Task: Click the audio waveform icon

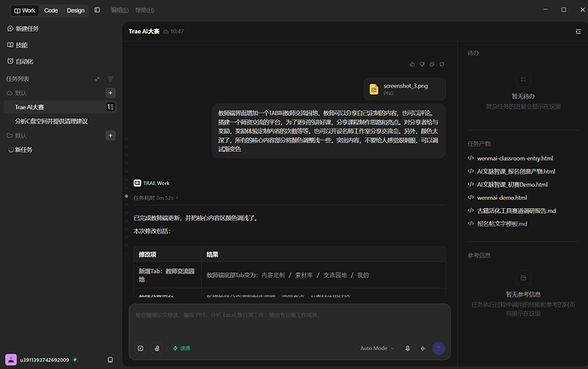Action: (x=423, y=349)
